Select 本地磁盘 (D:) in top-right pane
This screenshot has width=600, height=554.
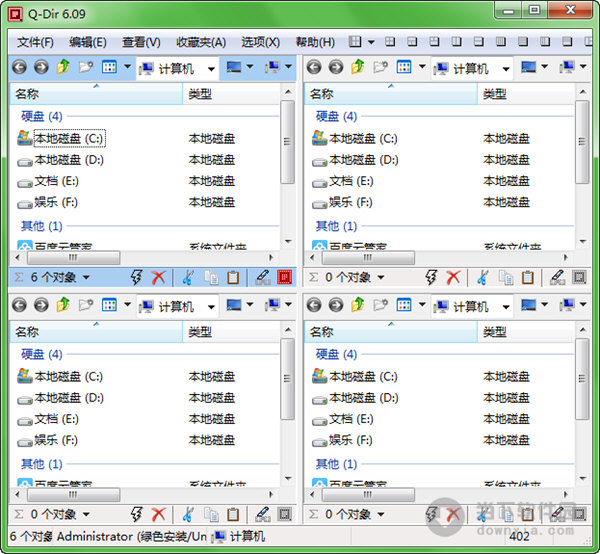coord(363,160)
